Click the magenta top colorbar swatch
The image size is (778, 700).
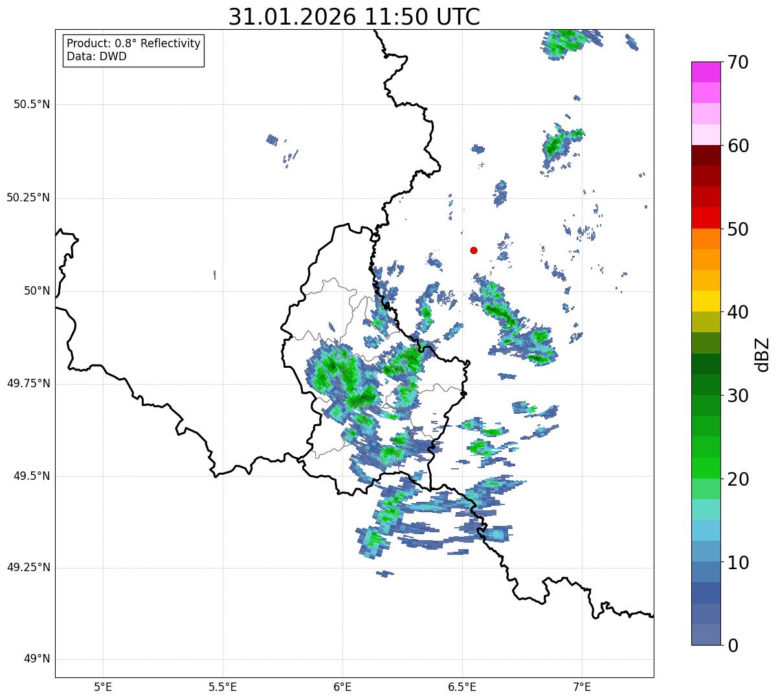point(706,72)
